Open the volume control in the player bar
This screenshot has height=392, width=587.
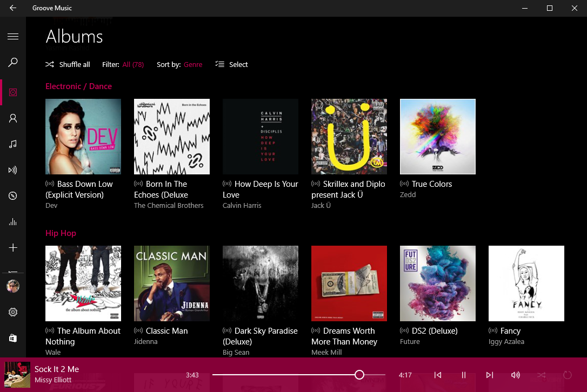pos(516,375)
